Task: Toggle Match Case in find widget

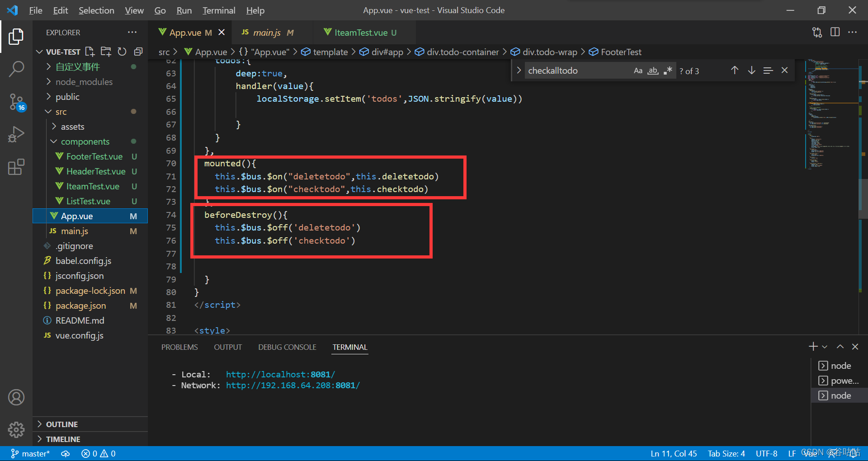Action: (638, 71)
